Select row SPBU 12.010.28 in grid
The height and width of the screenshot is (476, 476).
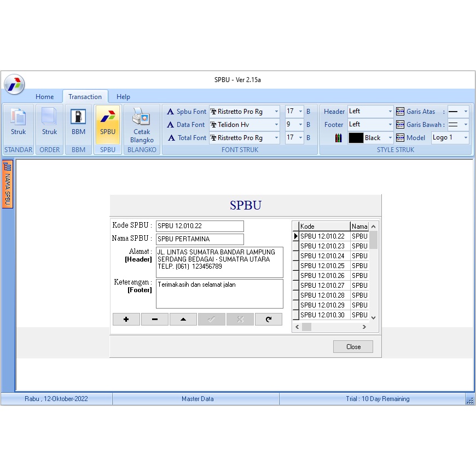[x=331, y=295]
